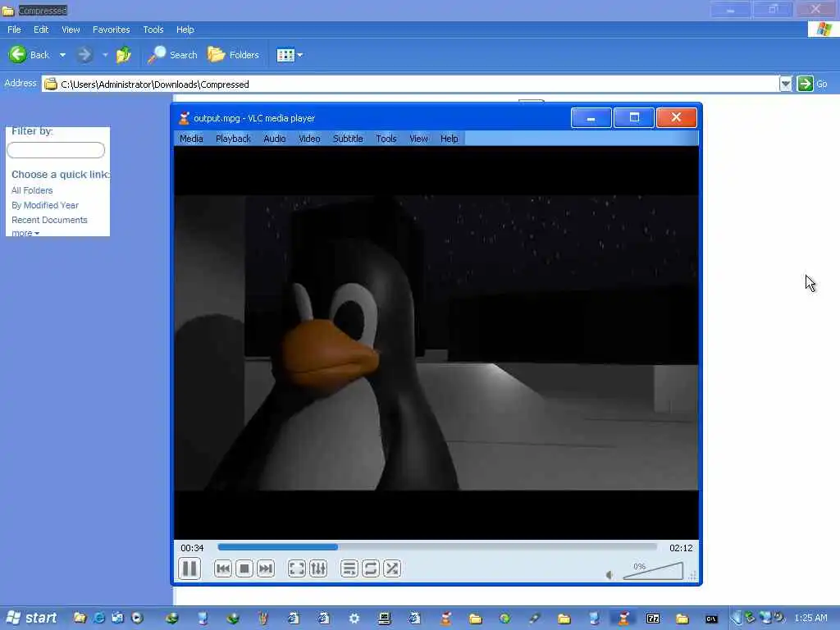The image size is (840, 630).
Task: Select the All Folders quick link
Action: pos(32,190)
